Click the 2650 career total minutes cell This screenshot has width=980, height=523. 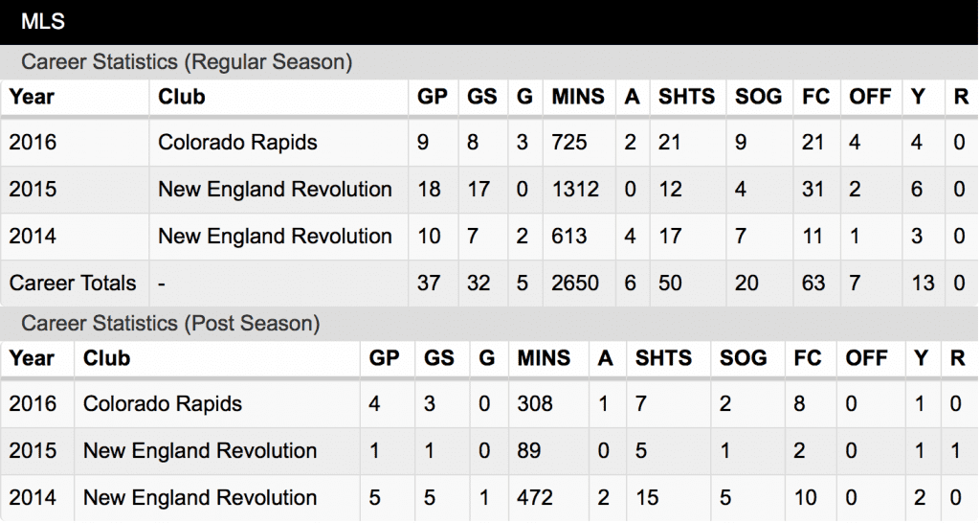click(x=575, y=283)
